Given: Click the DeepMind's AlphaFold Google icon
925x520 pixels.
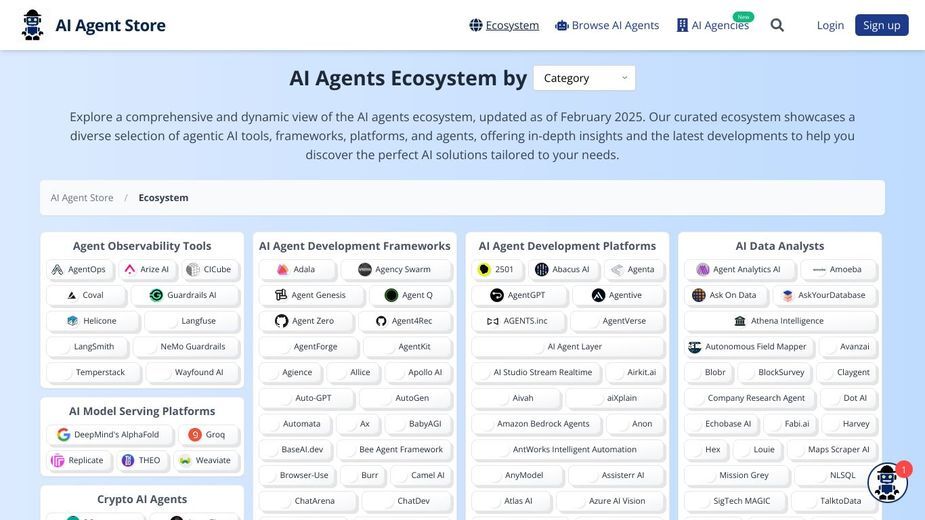Looking at the screenshot, I should [64, 435].
